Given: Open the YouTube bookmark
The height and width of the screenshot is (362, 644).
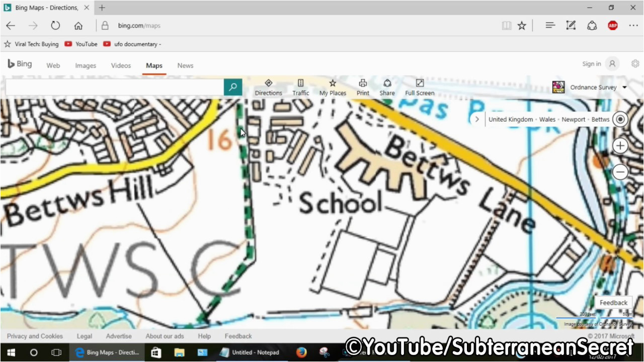Looking at the screenshot, I should point(81,44).
